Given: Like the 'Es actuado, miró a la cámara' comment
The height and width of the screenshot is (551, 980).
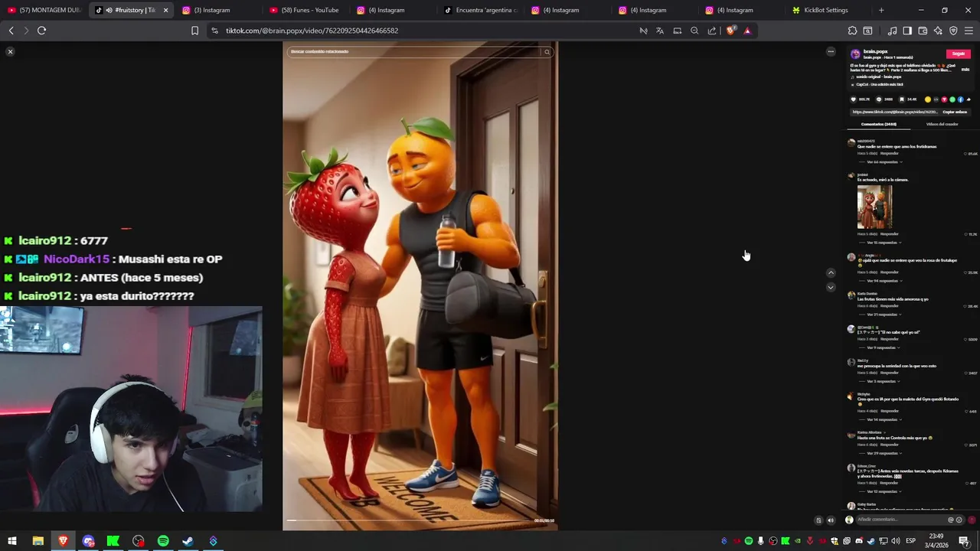Looking at the screenshot, I should pyautogui.click(x=965, y=234).
